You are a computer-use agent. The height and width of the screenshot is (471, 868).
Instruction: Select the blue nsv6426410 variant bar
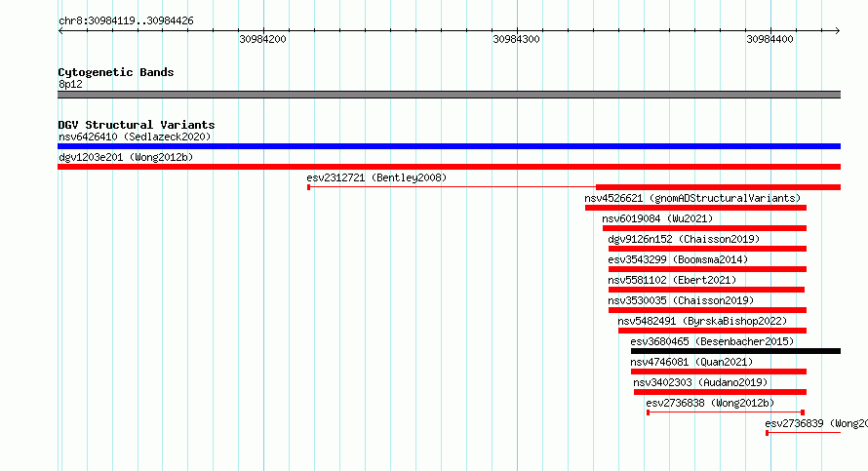tap(449, 146)
